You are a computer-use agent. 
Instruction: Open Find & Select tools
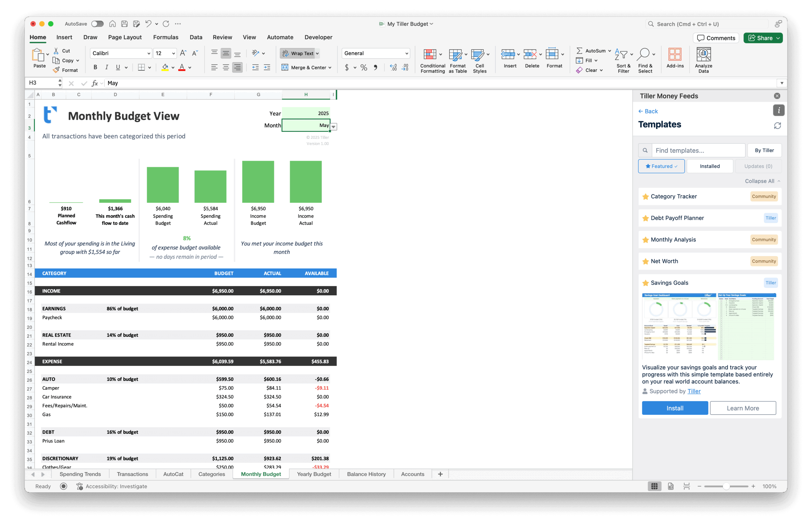(x=645, y=60)
